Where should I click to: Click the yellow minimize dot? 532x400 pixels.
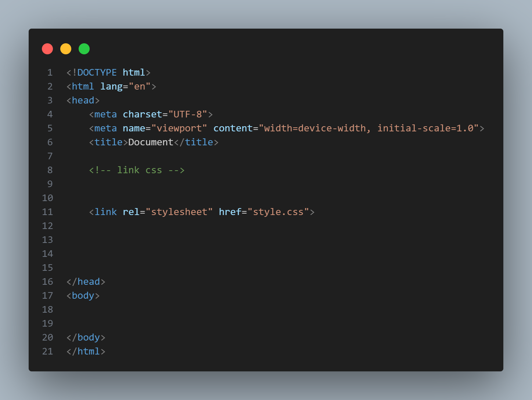(66, 49)
